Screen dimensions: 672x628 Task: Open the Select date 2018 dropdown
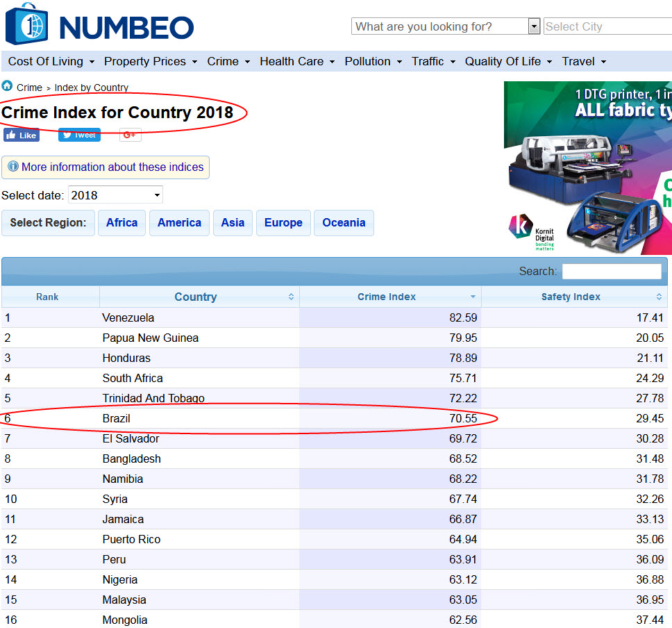tap(115, 195)
